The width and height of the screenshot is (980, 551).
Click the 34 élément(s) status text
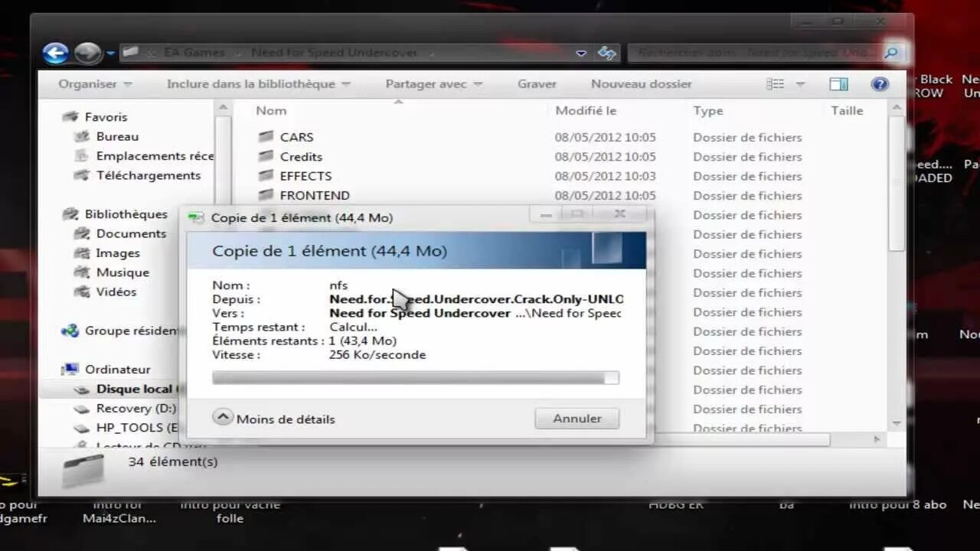[173, 461]
